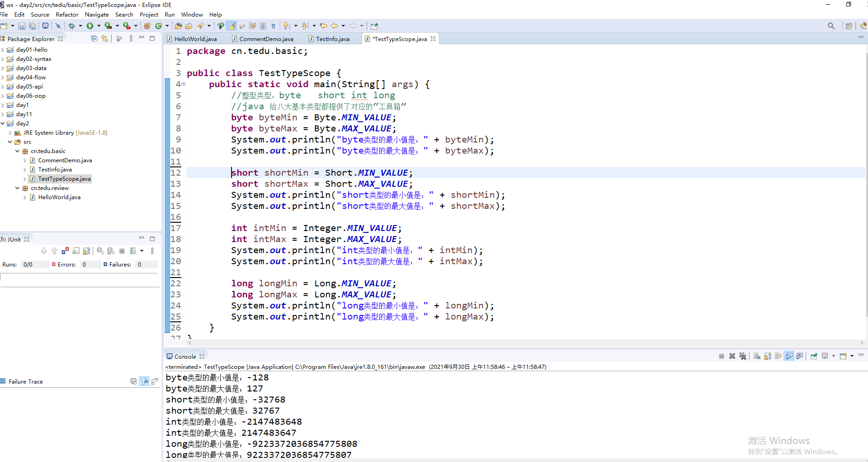Click Previous Annotation arrow icon
This screenshot has width=868, height=462.
(305, 26)
